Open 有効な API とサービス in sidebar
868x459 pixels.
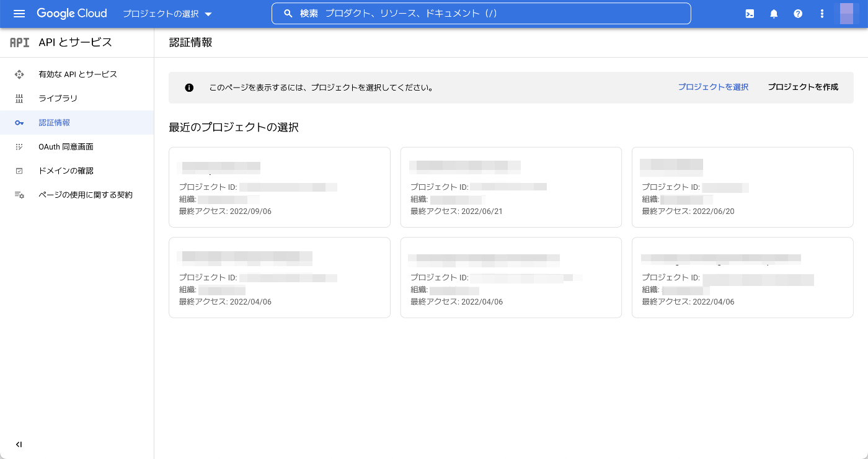point(77,74)
